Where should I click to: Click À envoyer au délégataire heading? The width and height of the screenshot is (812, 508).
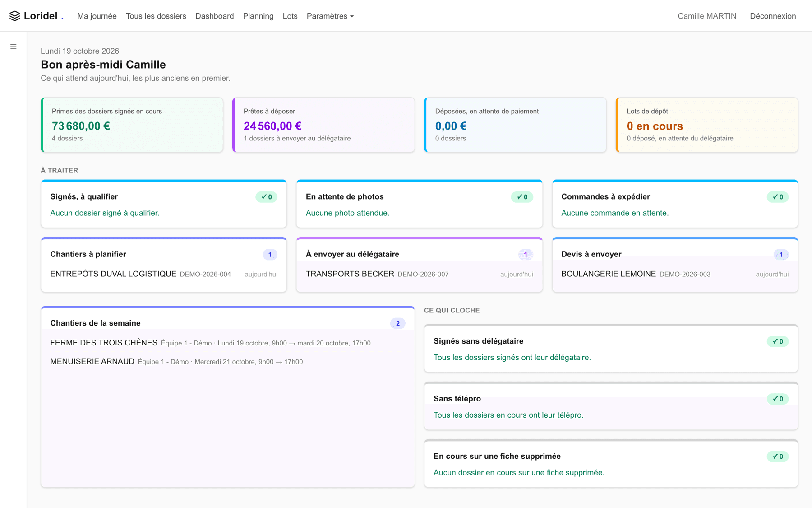tap(352, 254)
